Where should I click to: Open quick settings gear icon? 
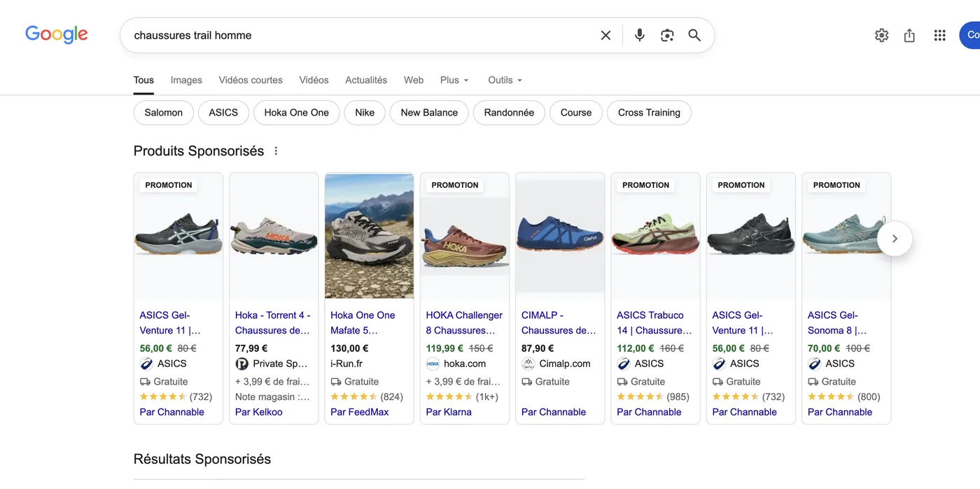[x=882, y=35]
